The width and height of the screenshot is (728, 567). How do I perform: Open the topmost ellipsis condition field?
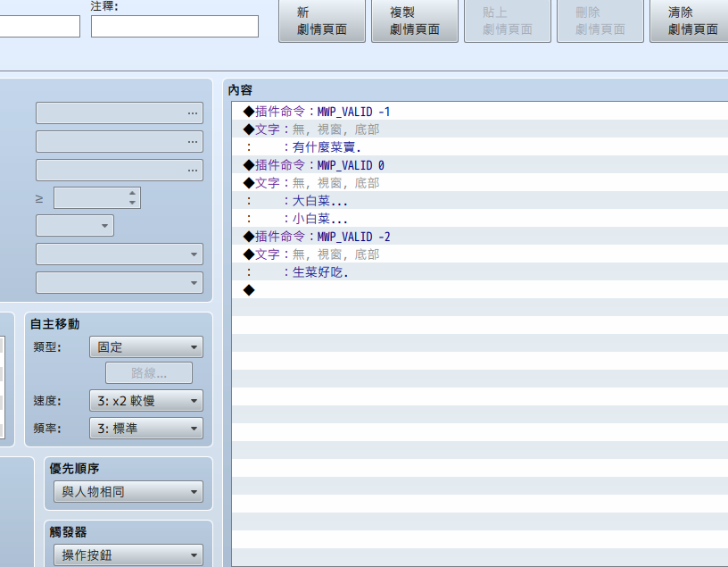point(120,113)
